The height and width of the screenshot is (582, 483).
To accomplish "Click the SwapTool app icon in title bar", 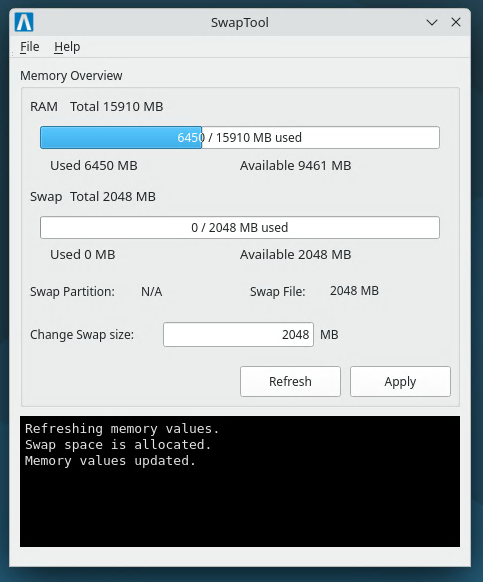I will [24, 22].
